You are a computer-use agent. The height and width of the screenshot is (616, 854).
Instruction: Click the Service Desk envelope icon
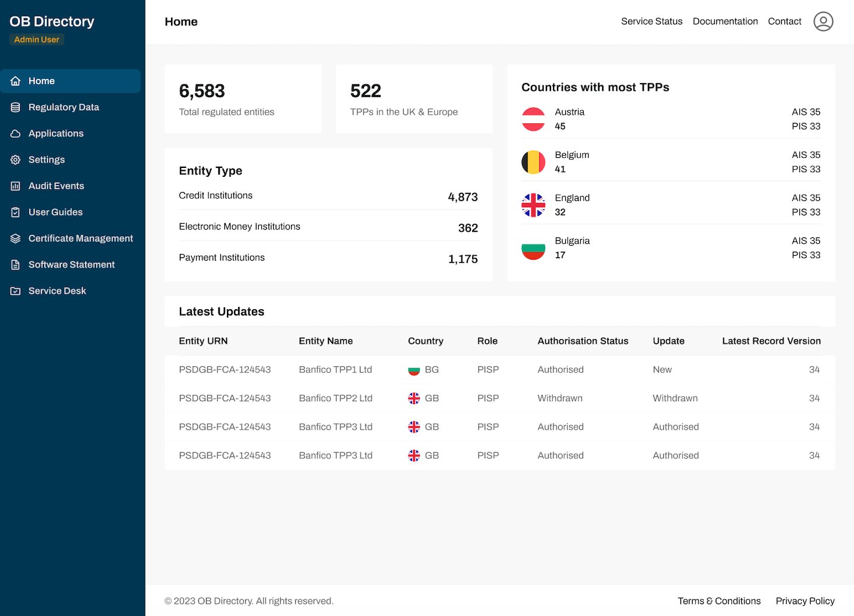click(15, 291)
